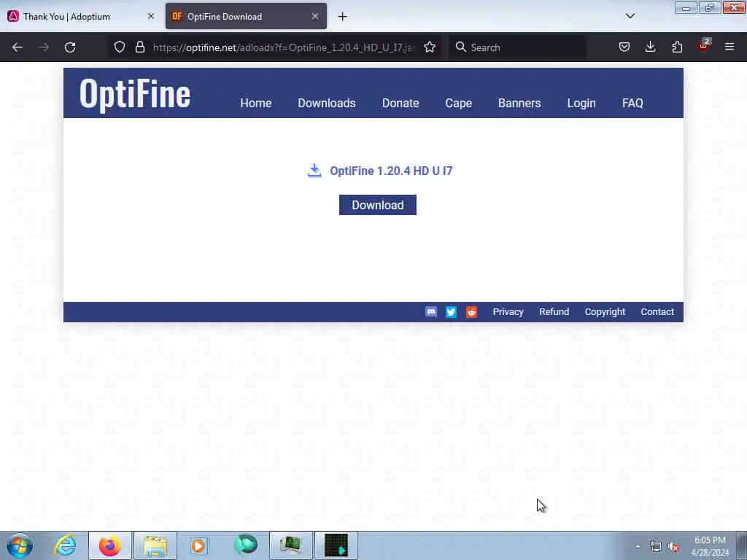Open the Firefox hamburger menu
747x560 pixels.
pos(729,47)
